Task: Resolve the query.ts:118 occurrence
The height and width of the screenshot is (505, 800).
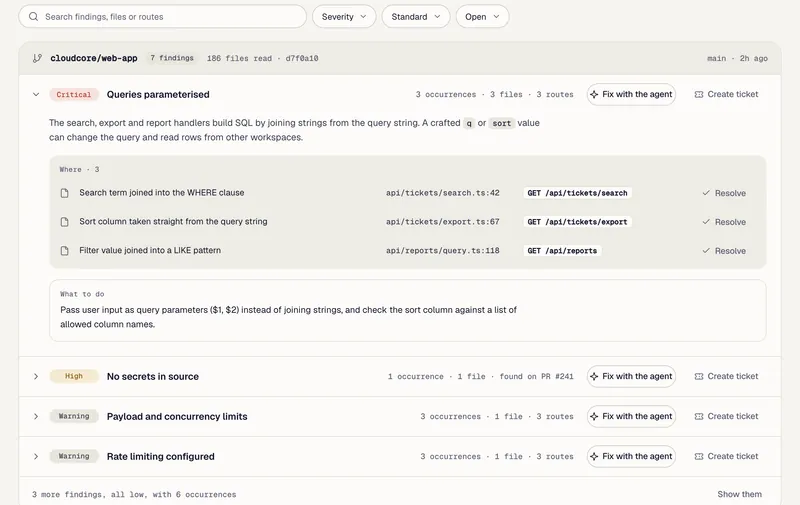Action: [724, 250]
